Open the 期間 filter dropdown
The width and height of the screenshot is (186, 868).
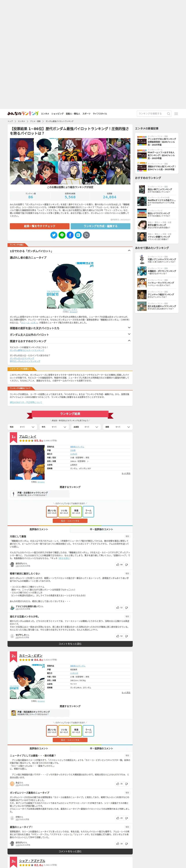click(118, 427)
